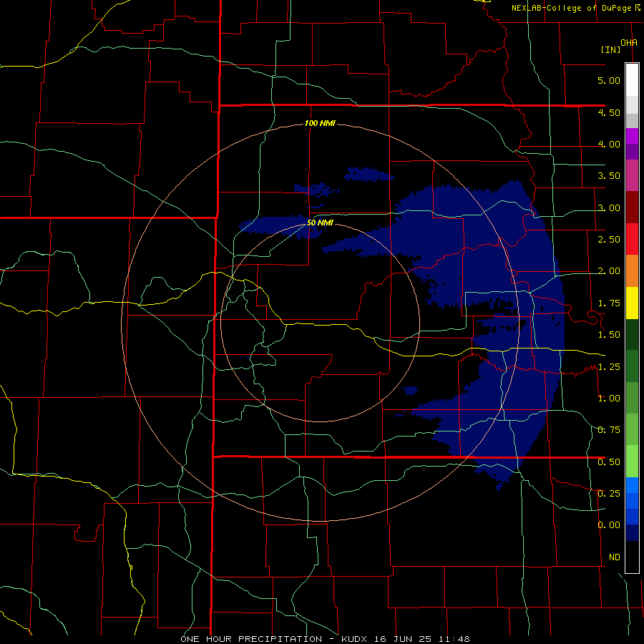Click the ND legend label
Screen dimensions: 644x644
pos(615,557)
